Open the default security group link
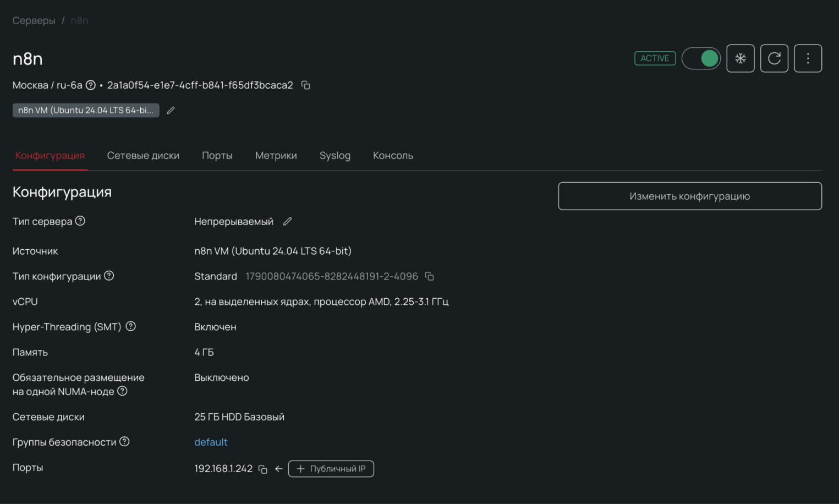 211,442
